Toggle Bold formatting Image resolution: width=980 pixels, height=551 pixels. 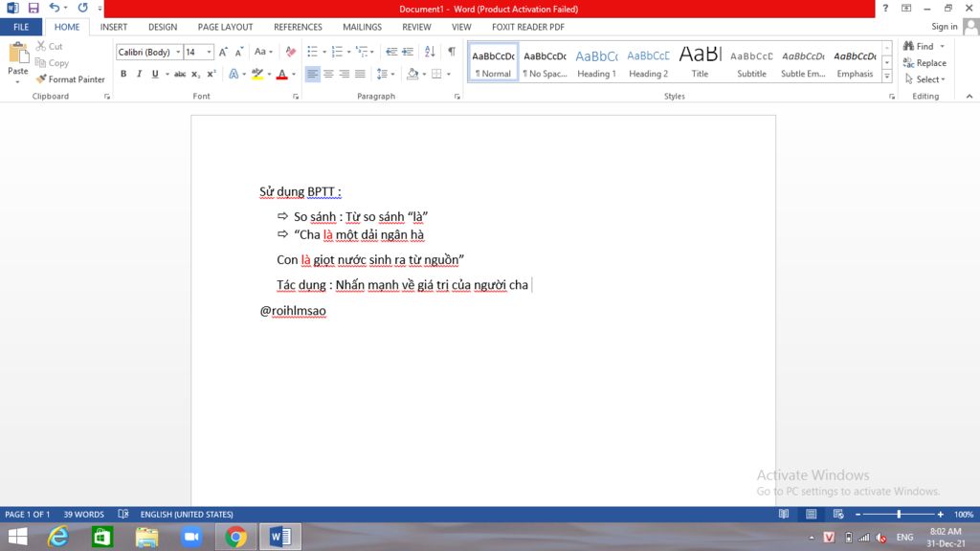(123, 74)
